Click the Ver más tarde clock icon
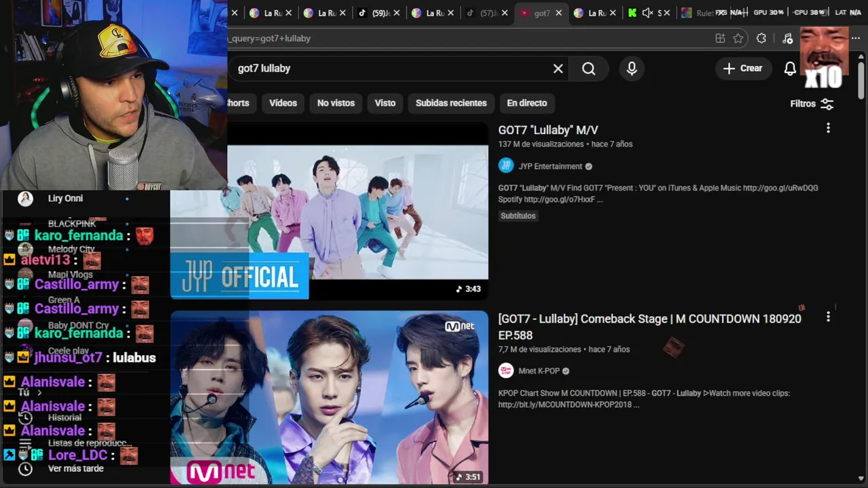Screen dimensions: 868x488 pyautogui.click(x=25, y=468)
